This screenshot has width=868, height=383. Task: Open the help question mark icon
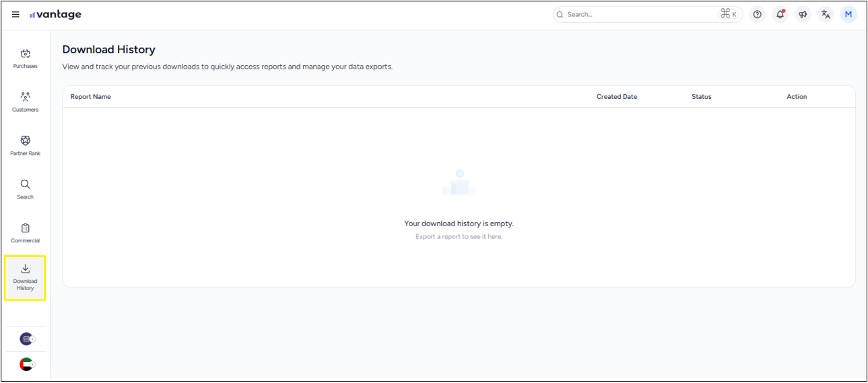tap(758, 14)
